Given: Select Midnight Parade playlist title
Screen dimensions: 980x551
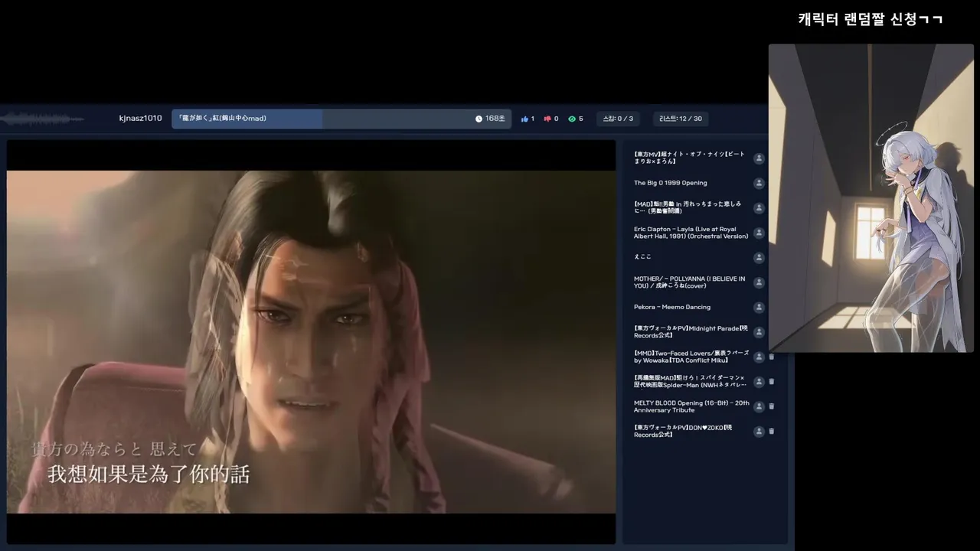Looking at the screenshot, I should 691,332.
